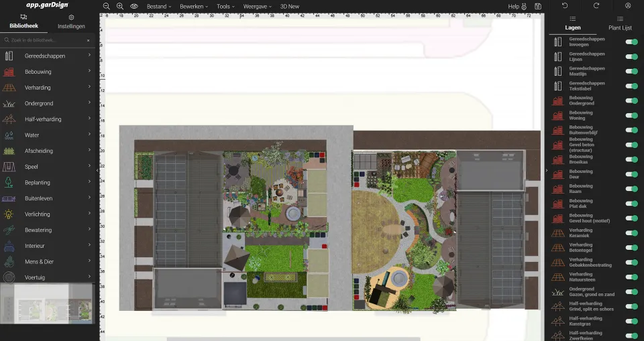Image resolution: width=644 pixels, height=341 pixels.
Task: Save the design using the disk icon
Action: coord(537,6)
